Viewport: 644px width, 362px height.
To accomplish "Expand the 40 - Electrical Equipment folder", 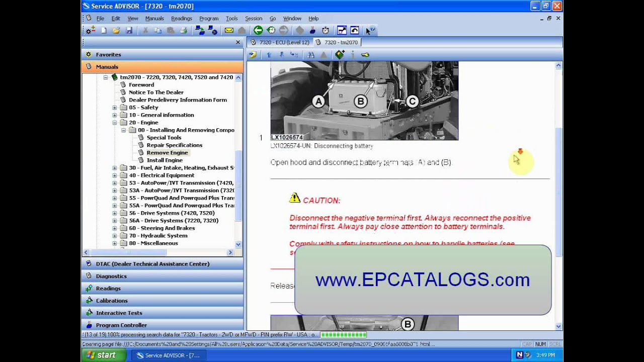I will point(115,175).
